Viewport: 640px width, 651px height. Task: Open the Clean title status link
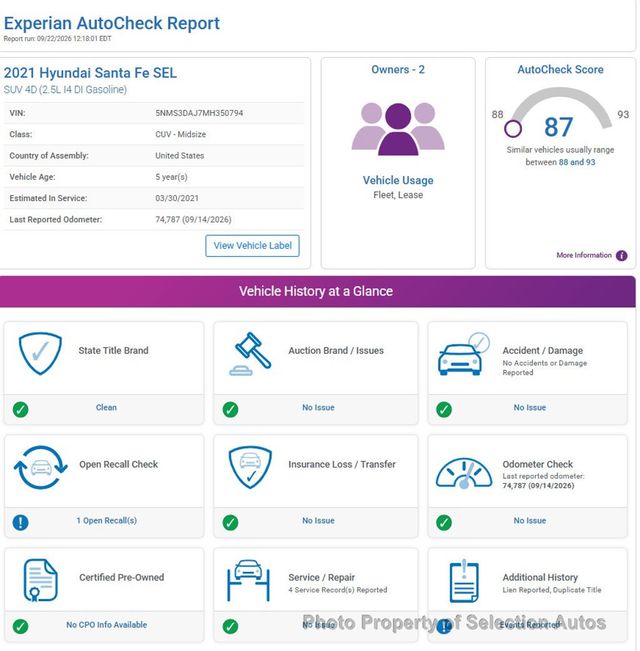click(106, 407)
